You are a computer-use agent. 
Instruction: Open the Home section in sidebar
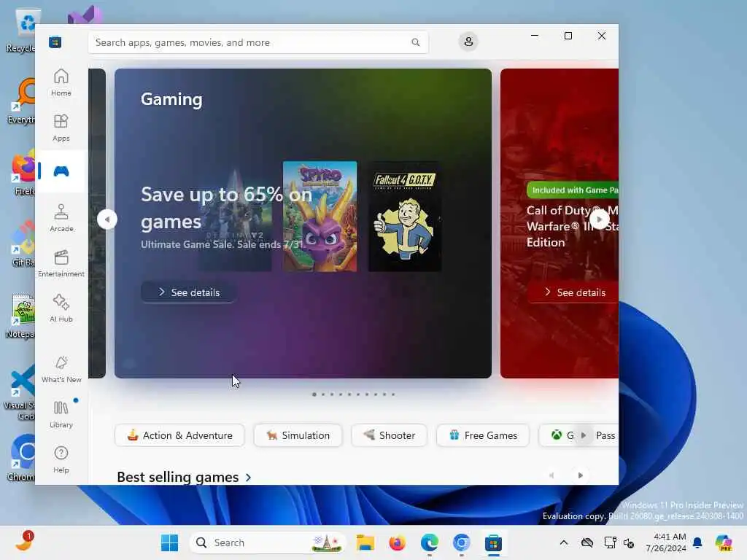click(61, 82)
